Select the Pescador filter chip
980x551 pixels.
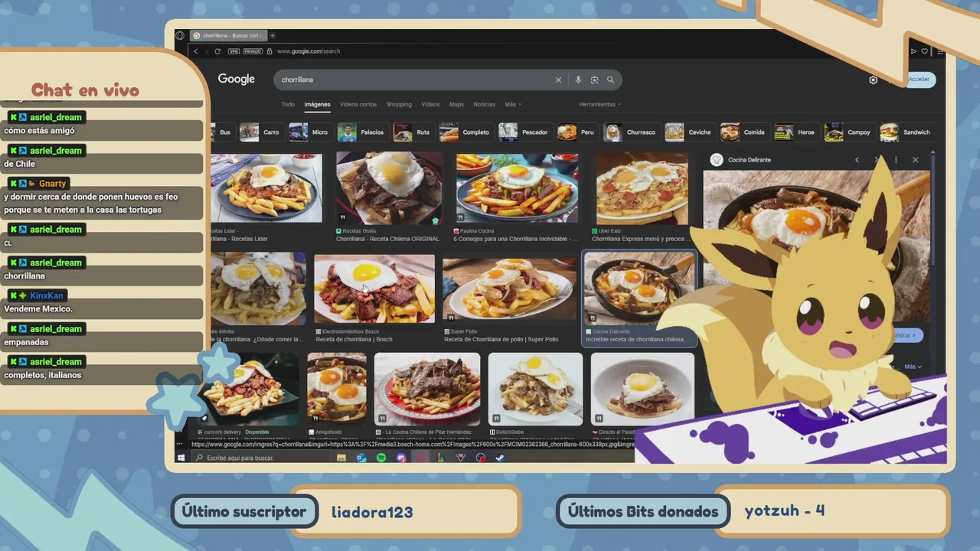524,132
